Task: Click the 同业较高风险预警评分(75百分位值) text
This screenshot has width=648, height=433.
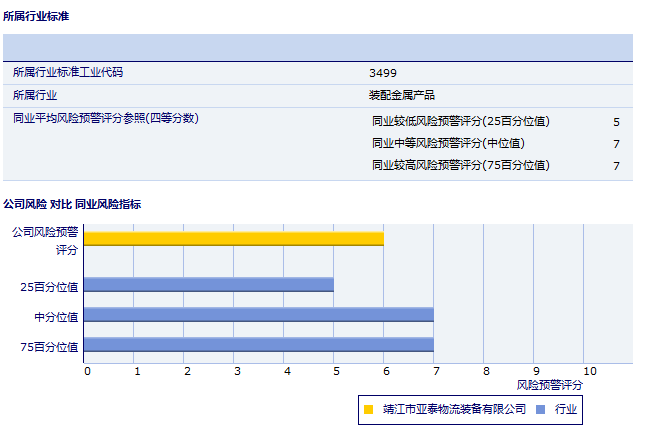Action: click(461, 166)
